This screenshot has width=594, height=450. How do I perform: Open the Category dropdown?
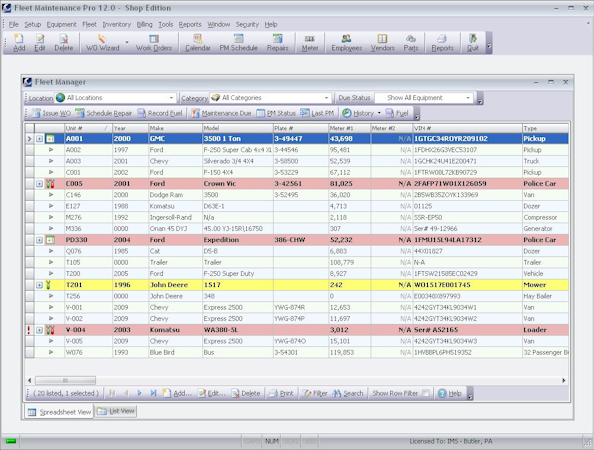coord(326,98)
